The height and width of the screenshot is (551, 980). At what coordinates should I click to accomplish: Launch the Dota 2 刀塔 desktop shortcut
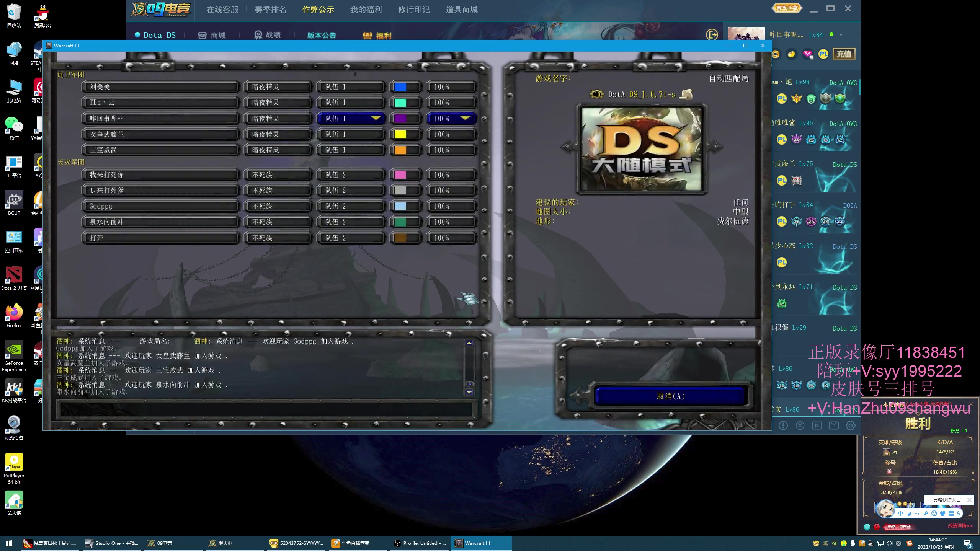pos(14,278)
